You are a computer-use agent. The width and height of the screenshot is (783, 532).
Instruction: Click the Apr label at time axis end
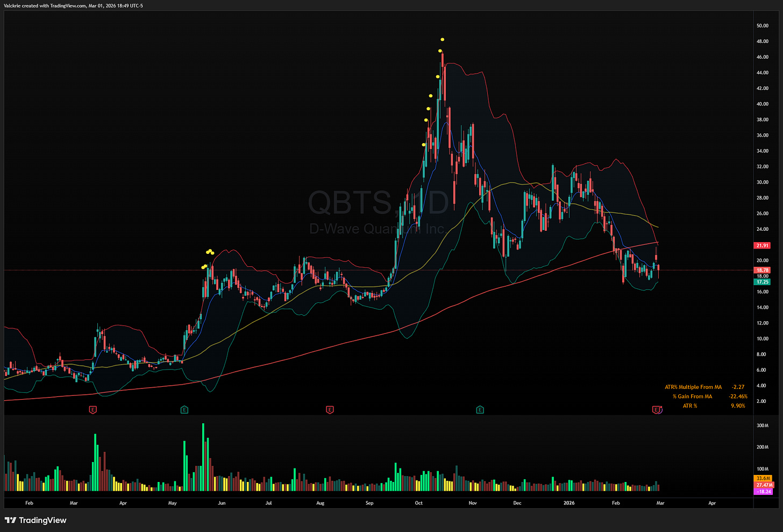coord(712,503)
